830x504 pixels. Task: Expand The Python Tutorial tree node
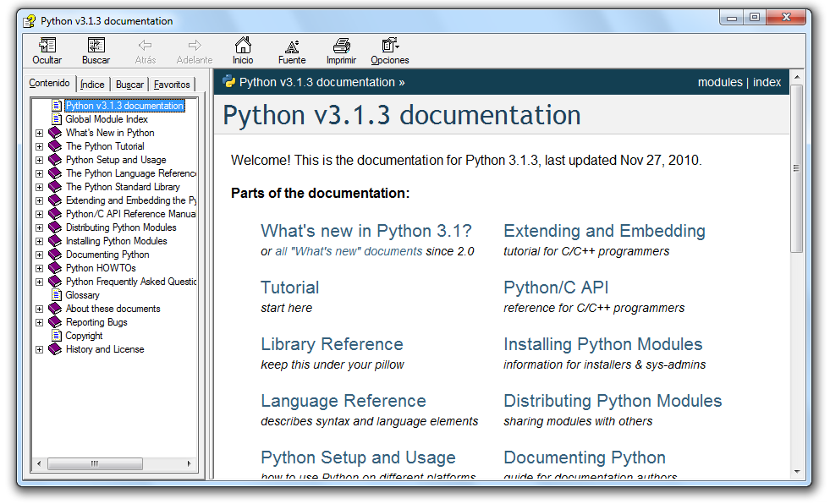39,146
